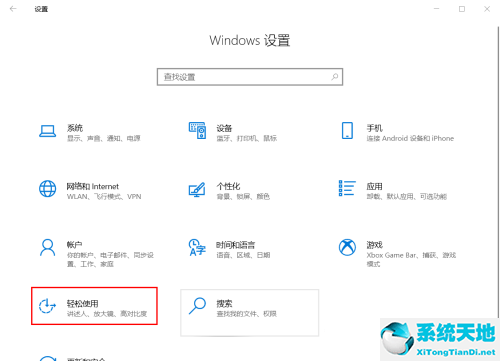Viewport: 500px width, 361px height.
Task: Select the 搜索 category title
Action: pos(224,303)
